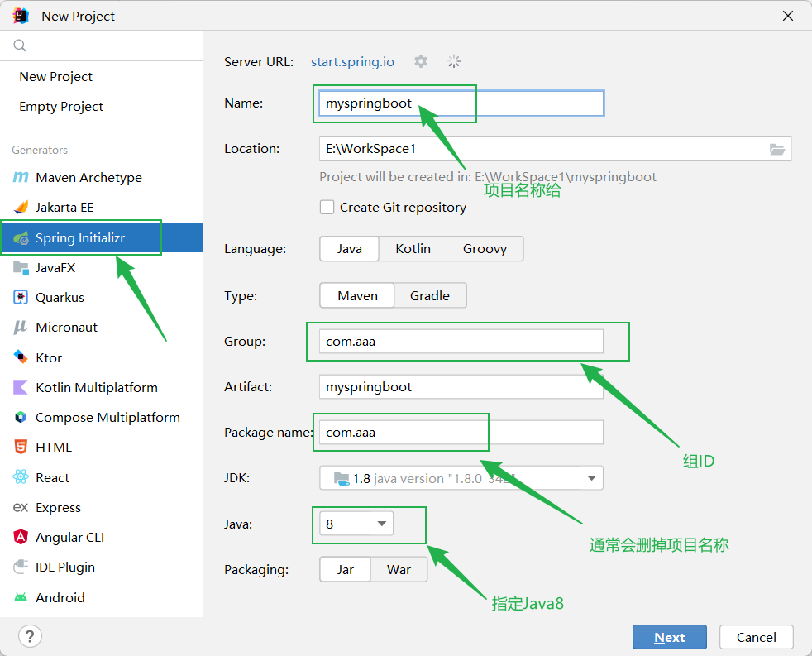Click the IDE Plugin icon
The width and height of the screenshot is (812, 656).
click(21, 567)
